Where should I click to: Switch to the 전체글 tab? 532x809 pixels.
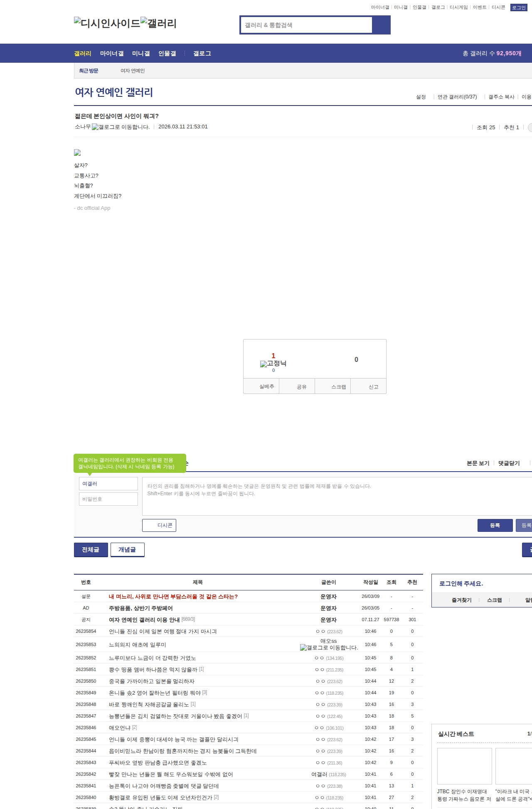tap(91, 550)
